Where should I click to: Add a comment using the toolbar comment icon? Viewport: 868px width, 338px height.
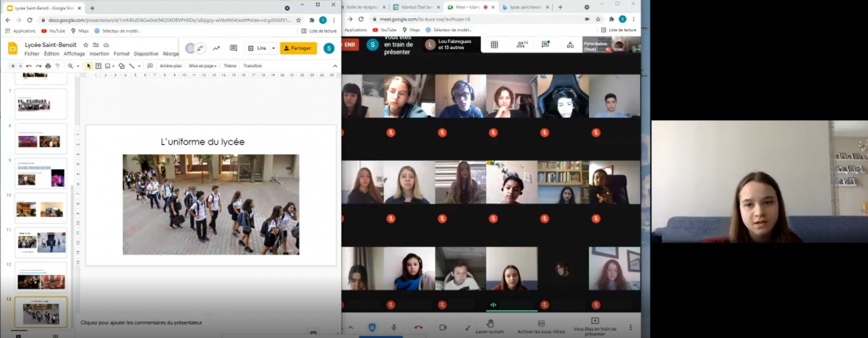[x=150, y=66]
